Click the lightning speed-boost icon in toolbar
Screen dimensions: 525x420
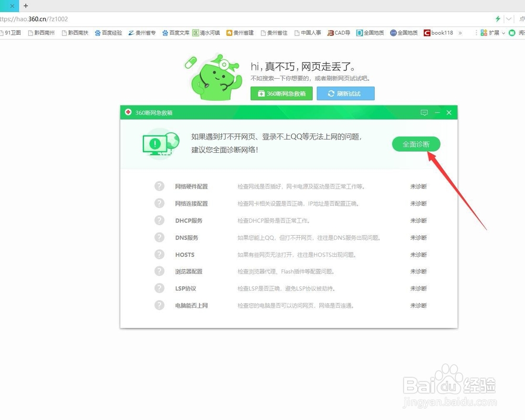click(x=498, y=18)
